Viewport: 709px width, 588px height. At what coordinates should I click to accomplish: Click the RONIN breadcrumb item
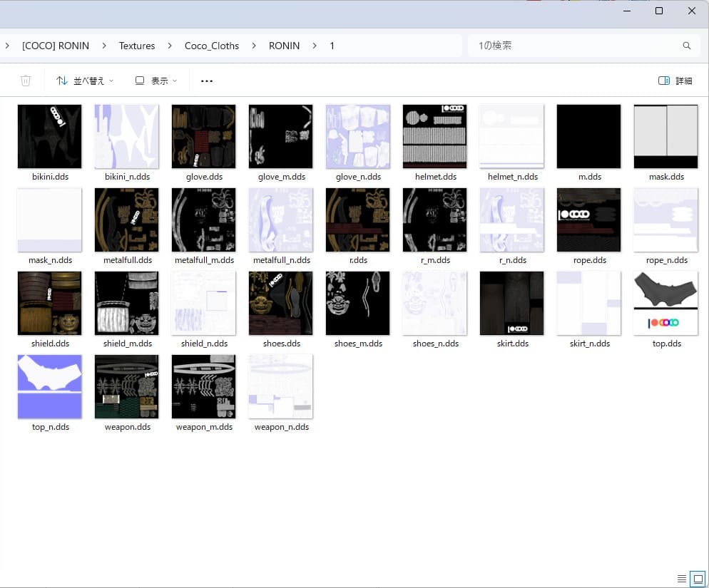pyautogui.click(x=284, y=45)
